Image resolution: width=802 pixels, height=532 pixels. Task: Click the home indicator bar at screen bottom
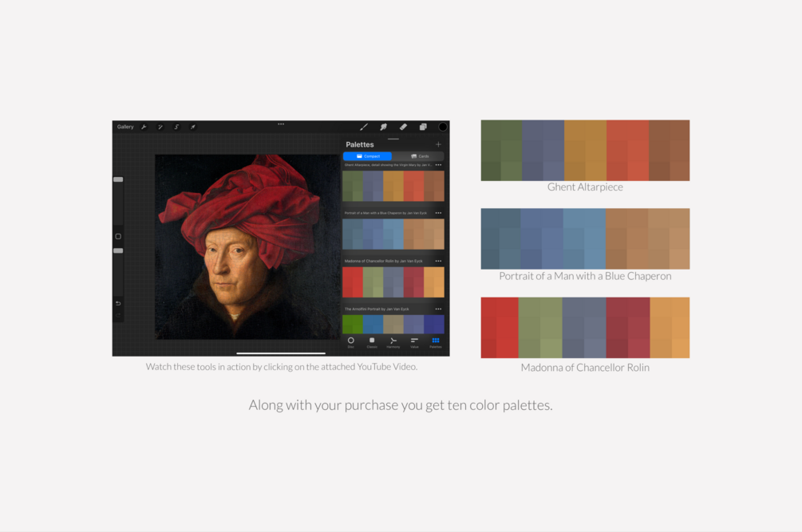pos(281,353)
